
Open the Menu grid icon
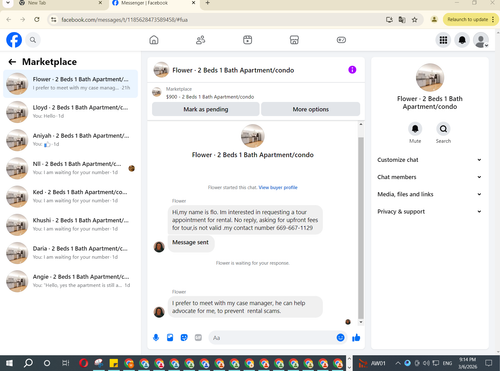click(443, 40)
